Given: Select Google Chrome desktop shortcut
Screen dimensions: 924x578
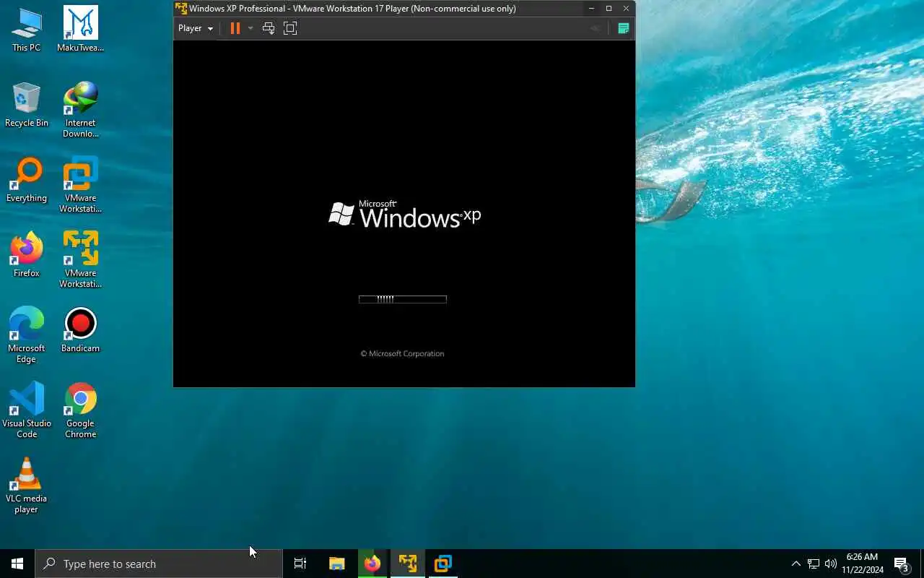Looking at the screenshot, I should tap(80, 410).
